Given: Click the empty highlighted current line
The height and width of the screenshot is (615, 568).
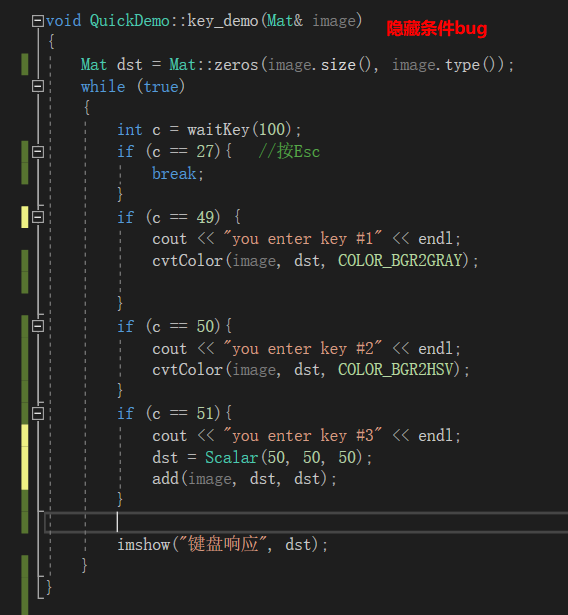Looking at the screenshot, I should (x=306, y=522).
